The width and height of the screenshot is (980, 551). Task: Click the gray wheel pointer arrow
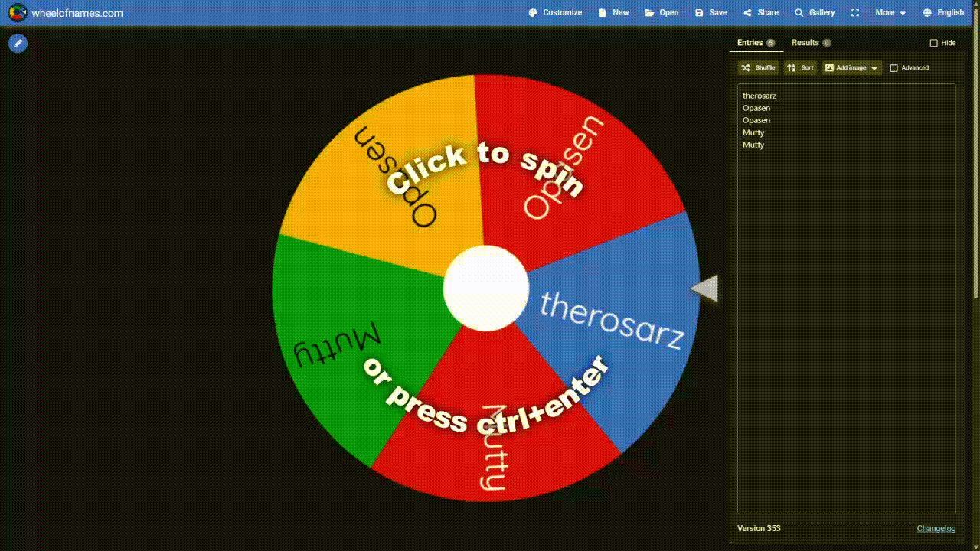[705, 289]
